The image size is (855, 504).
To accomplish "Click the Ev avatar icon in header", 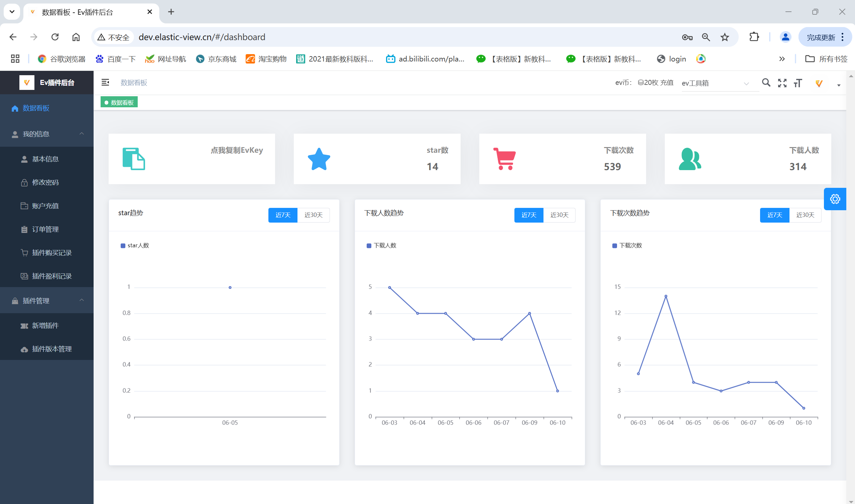I will click(x=819, y=83).
